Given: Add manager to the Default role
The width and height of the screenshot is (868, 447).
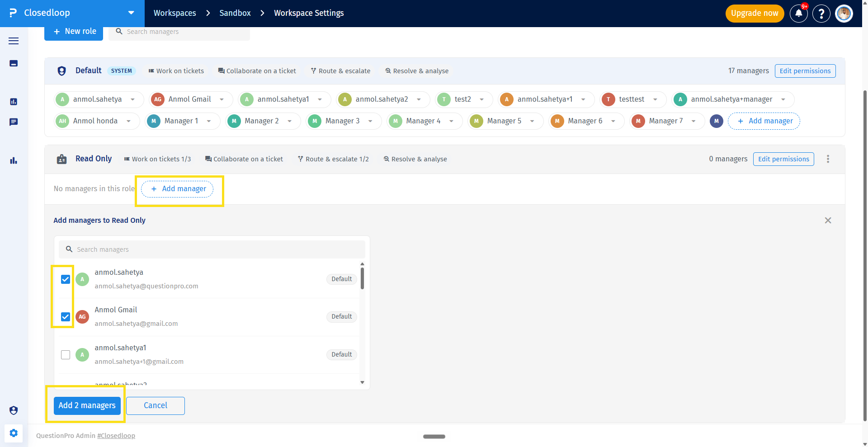Looking at the screenshot, I should point(764,121).
